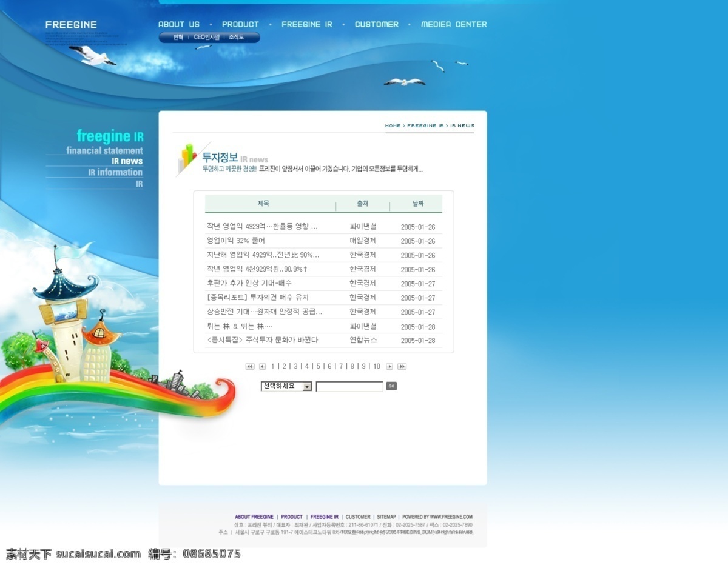Image resolution: width=728 pixels, height=568 pixels.
Task: Go to page 3
Action: [295, 366]
